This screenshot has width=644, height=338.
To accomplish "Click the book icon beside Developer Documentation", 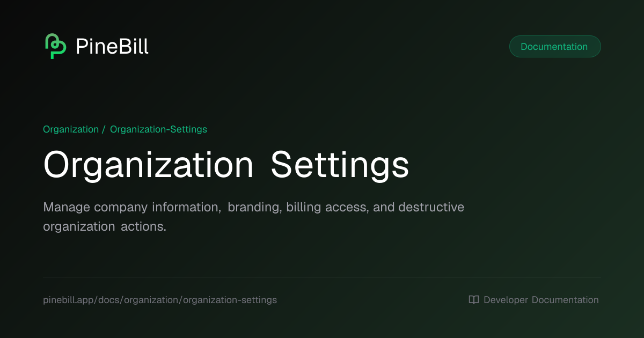I will pyautogui.click(x=474, y=300).
